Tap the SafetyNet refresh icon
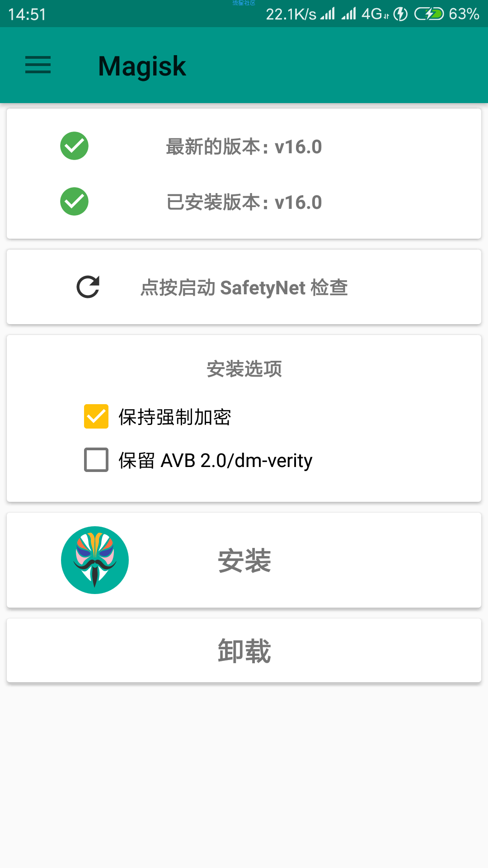Image resolution: width=488 pixels, height=868 pixels. (x=88, y=287)
